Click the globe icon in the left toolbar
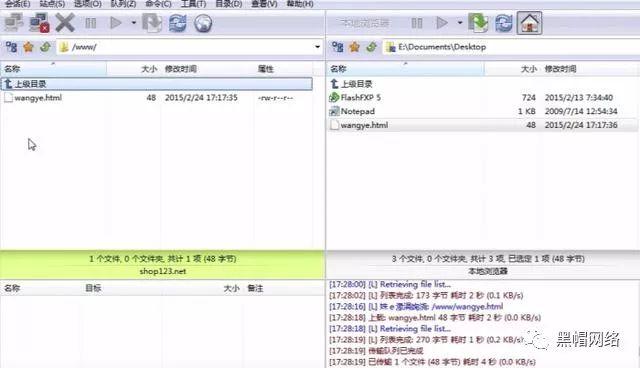This screenshot has height=368, width=640. point(203,23)
